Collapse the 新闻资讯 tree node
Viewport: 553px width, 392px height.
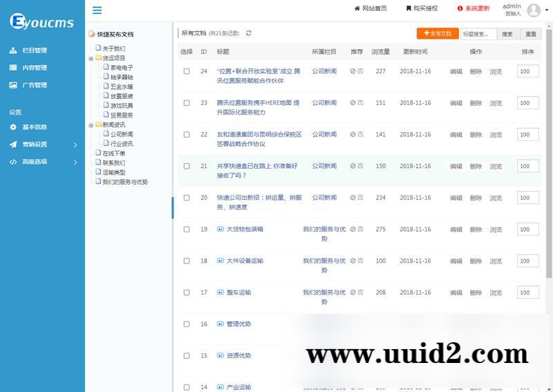tap(91, 125)
